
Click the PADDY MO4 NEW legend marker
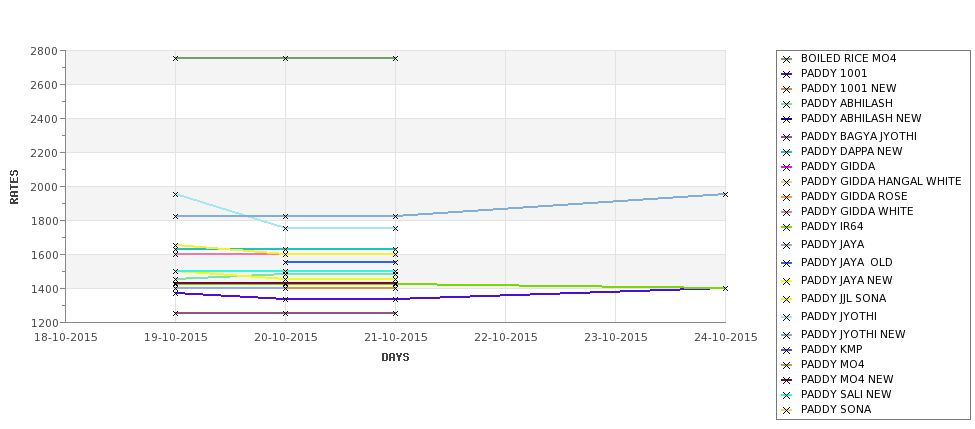787,380
